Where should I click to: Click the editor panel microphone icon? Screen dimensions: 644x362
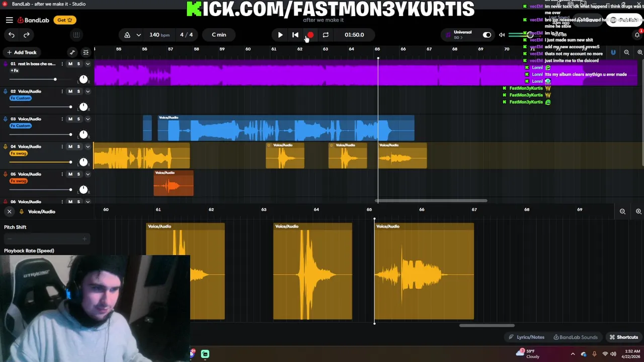tap(22, 212)
